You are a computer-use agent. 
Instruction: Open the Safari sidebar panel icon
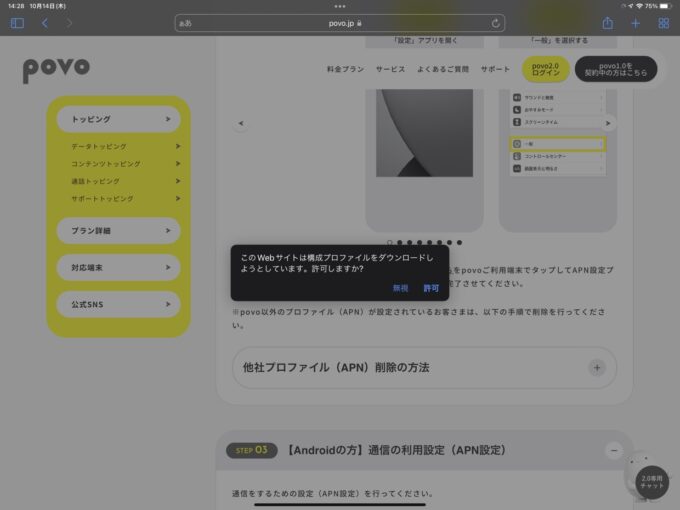click(x=17, y=23)
